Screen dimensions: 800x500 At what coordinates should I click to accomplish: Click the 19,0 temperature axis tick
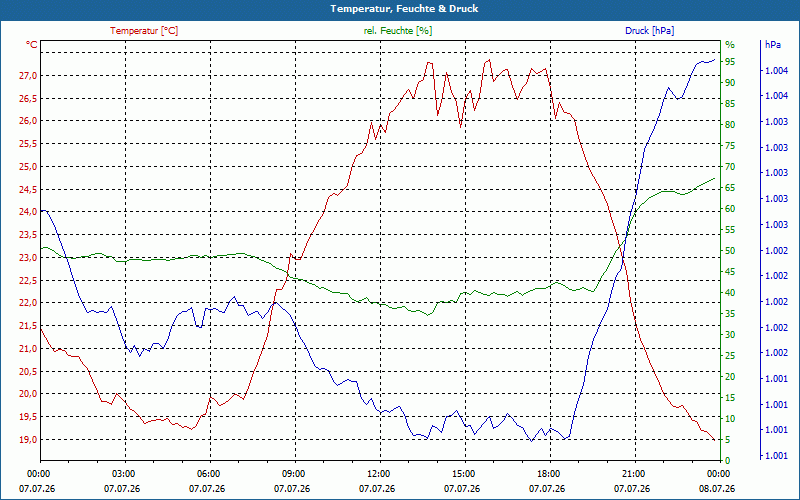(x=28, y=440)
